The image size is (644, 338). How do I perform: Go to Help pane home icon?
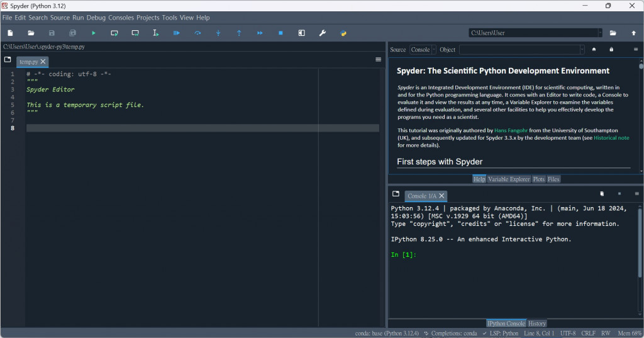(594, 49)
